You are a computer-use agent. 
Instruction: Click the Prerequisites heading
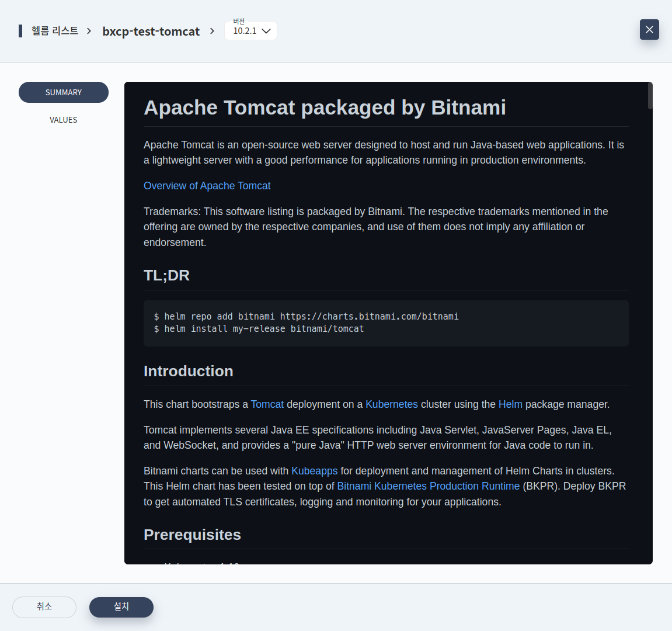click(193, 535)
